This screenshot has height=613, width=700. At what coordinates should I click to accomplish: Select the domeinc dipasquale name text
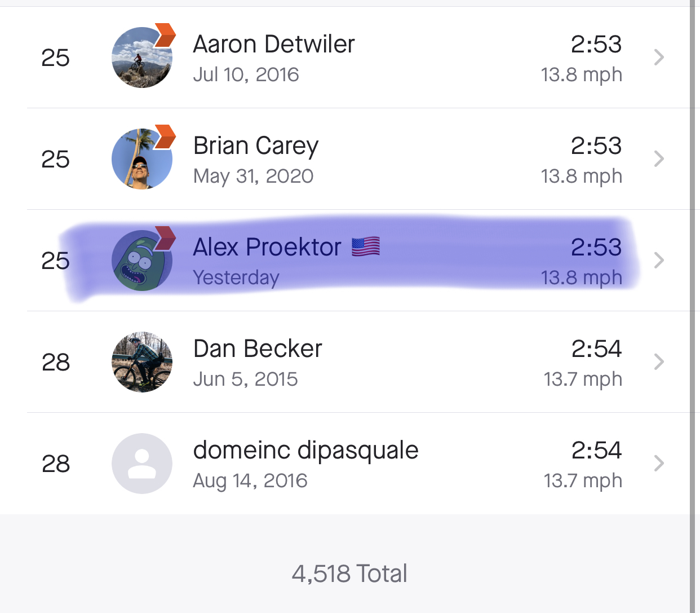coord(305,451)
